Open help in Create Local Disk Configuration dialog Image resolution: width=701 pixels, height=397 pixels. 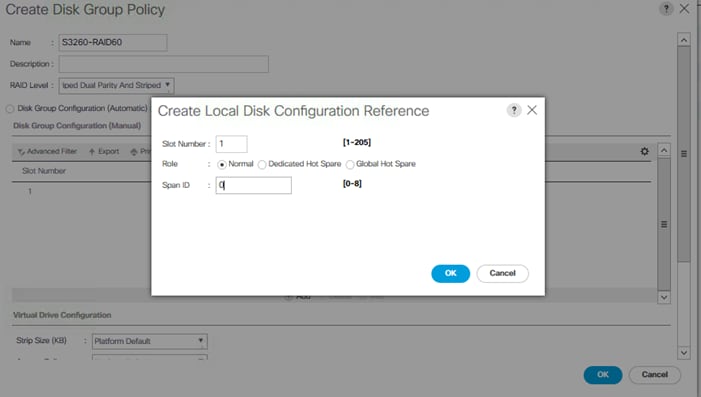pos(514,110)
